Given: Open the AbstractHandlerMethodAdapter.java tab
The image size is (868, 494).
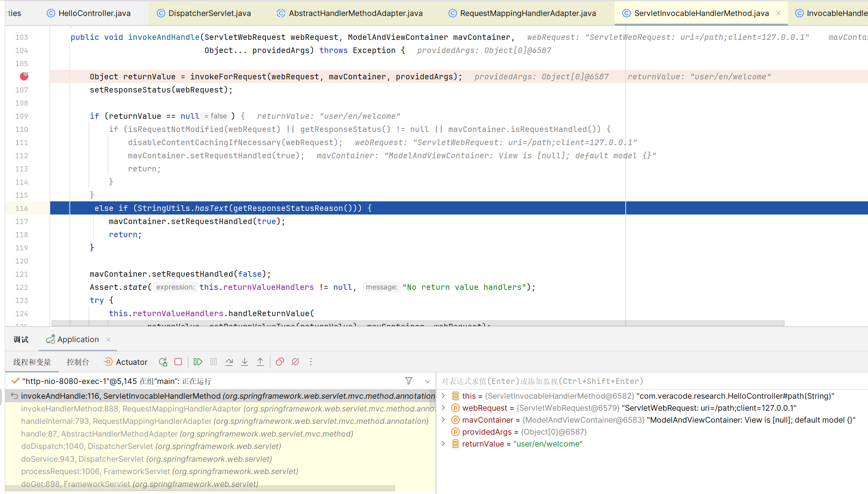Looking at the screenshot, I should (350, 13).
